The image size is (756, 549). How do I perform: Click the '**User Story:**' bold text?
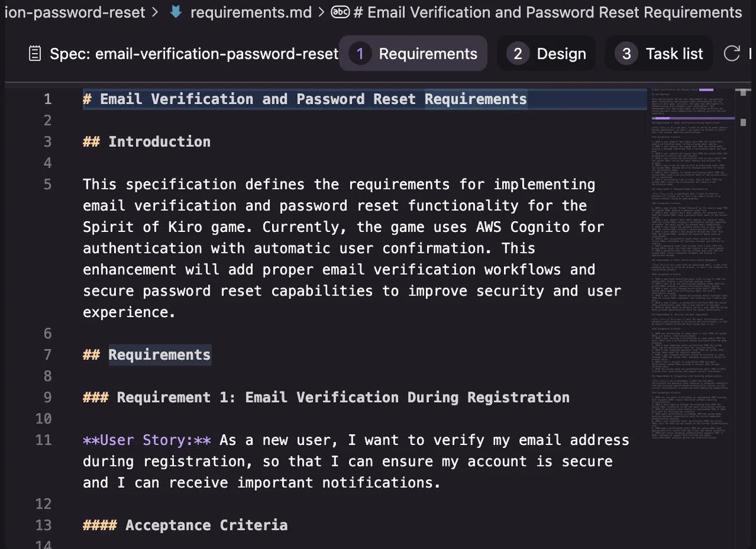[x=147, y=440]
